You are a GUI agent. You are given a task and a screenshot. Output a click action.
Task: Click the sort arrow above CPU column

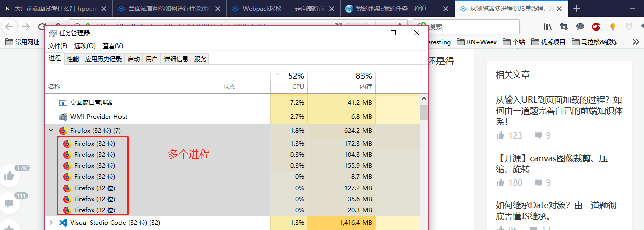point(277,75)
